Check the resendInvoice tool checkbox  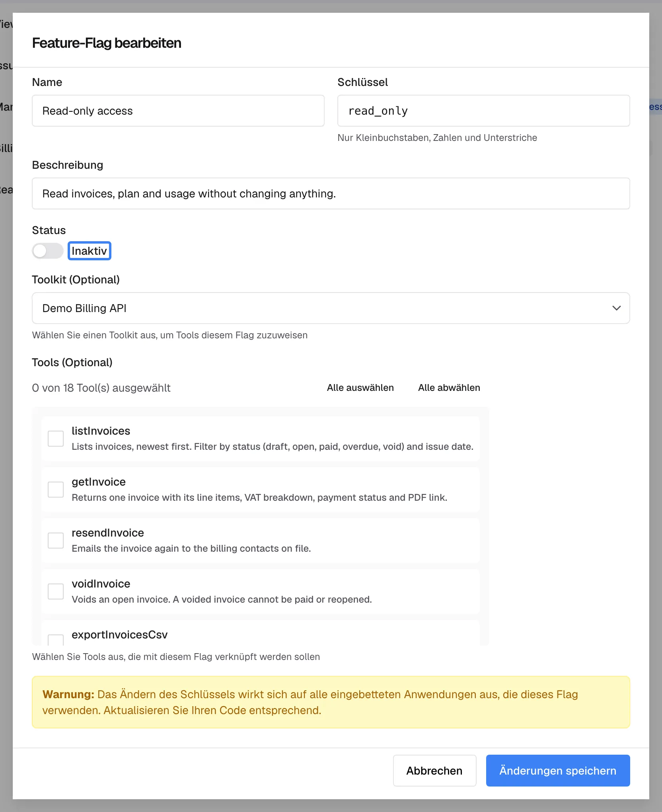pos(56,541)
